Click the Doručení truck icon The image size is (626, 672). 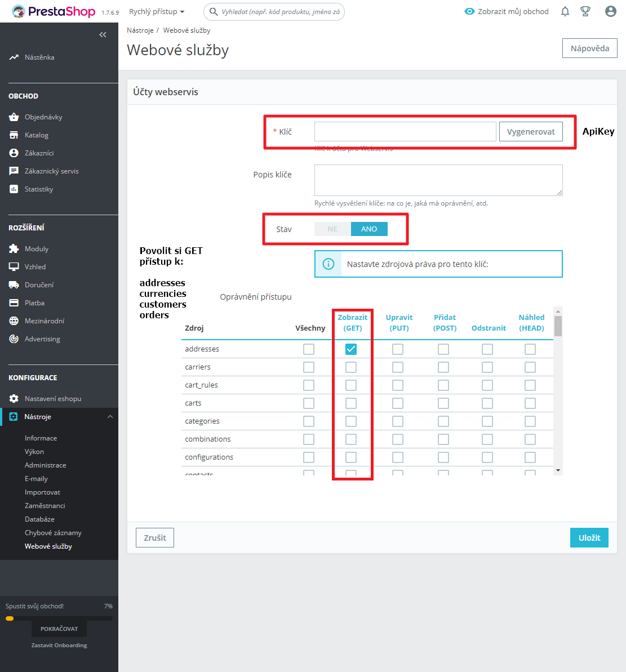pyautogui.click(x=14, y=284)
